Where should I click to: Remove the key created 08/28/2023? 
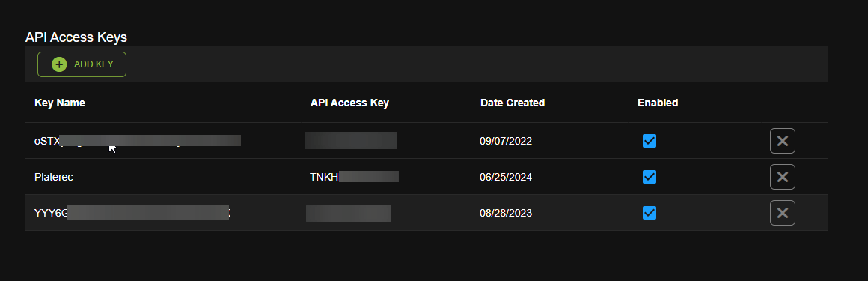(x=782, y=213)
